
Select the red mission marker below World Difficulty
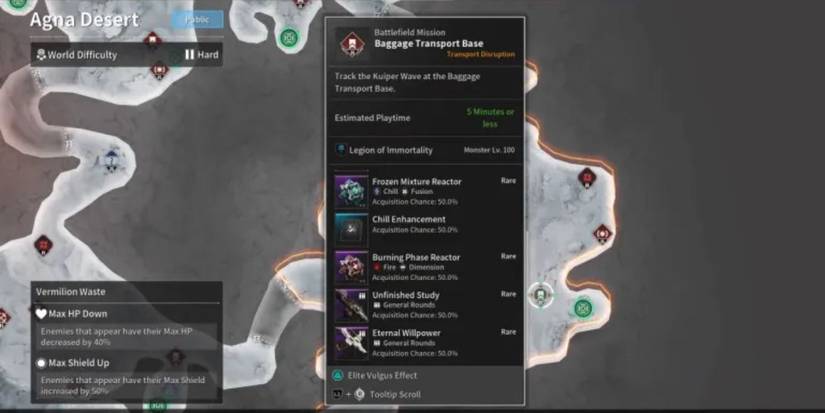pos(159,70)
